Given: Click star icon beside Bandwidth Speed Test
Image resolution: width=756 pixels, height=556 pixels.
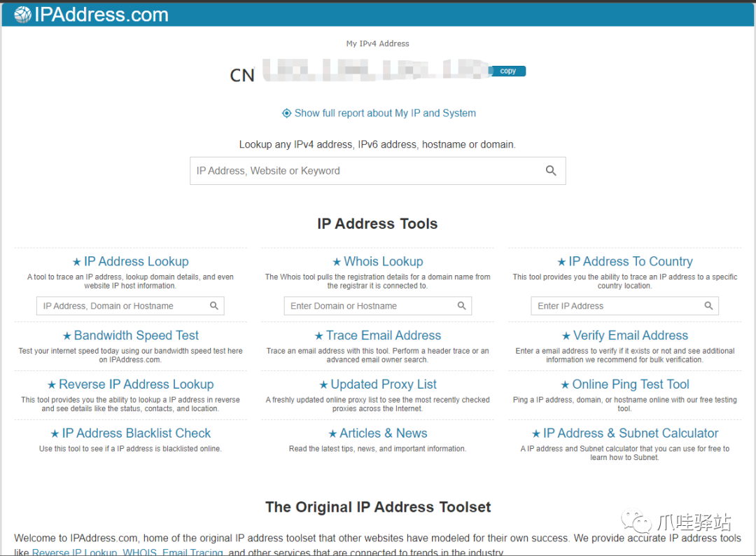Looking at the screenshot, I should point(66,336).
